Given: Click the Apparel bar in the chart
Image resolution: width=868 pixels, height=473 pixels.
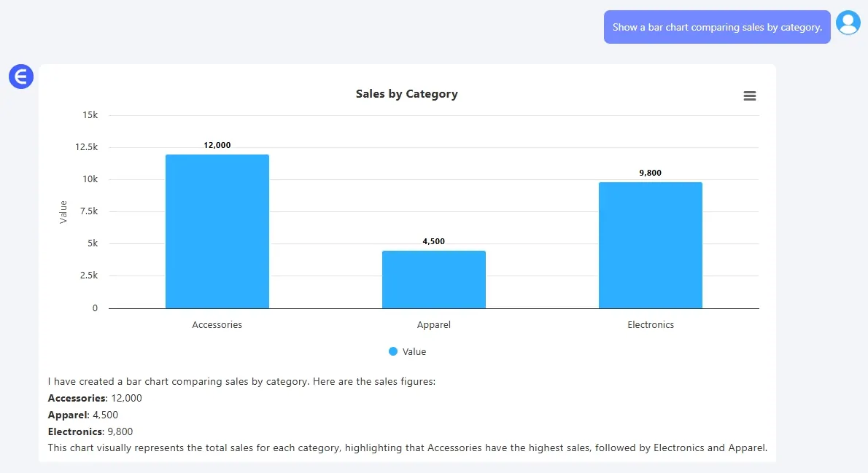Looking at the screenshot, I should (x=433, y=279).
